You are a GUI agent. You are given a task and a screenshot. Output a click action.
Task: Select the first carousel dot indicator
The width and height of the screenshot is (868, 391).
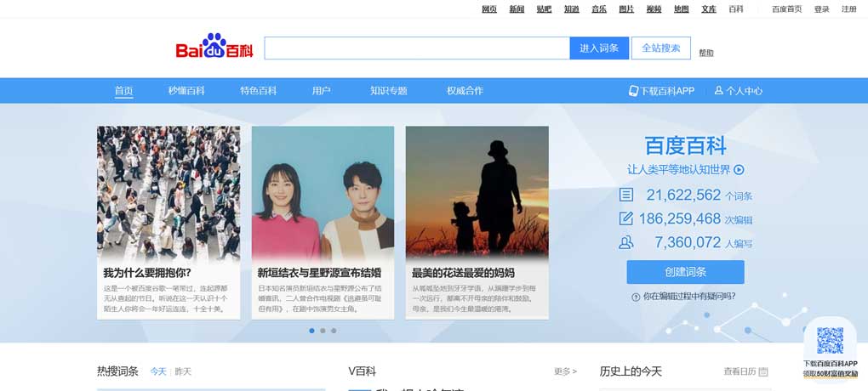pos(311,330)
